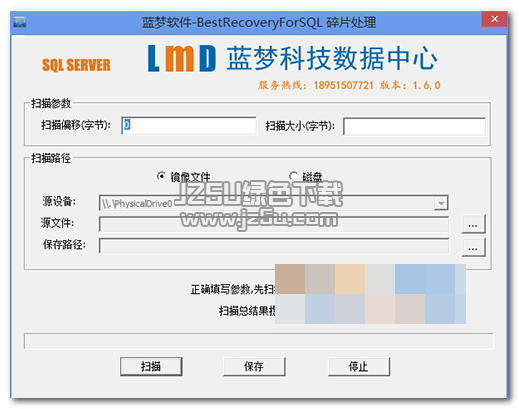Click the window title text

[259, 23]
